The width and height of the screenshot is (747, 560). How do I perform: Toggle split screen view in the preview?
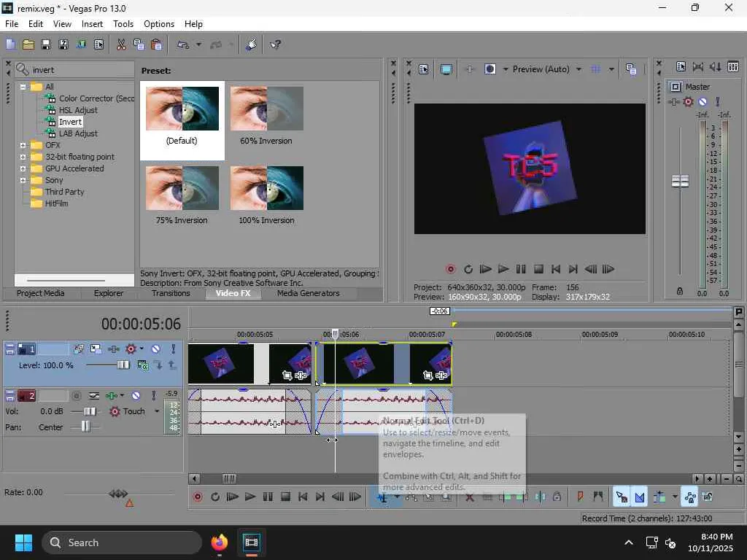489,69
